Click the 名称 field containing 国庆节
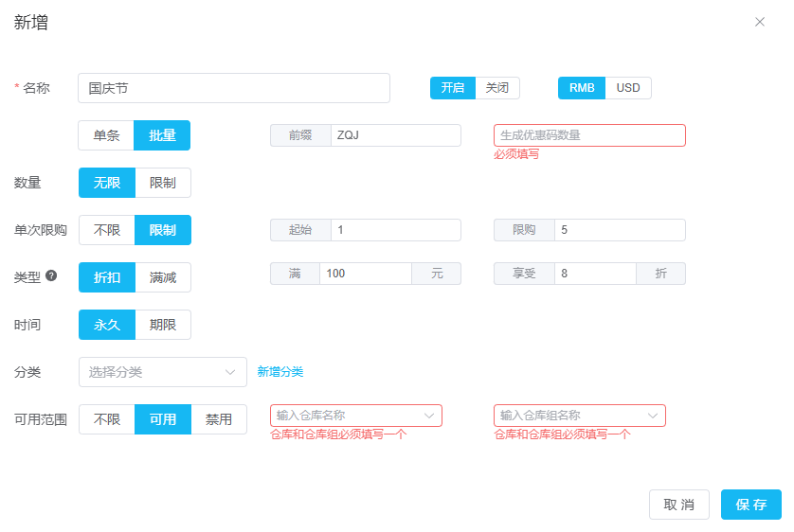 234,88
